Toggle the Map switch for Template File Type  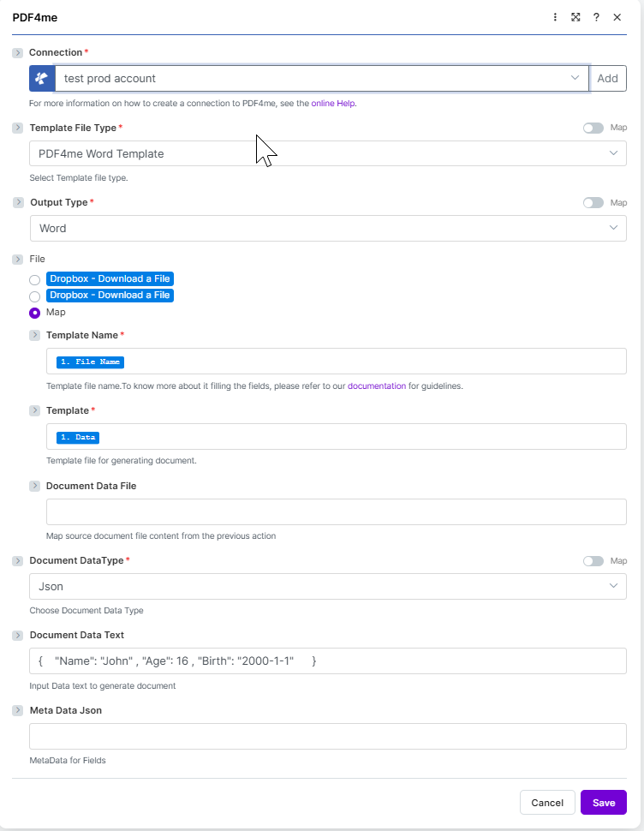click(593, 128)
